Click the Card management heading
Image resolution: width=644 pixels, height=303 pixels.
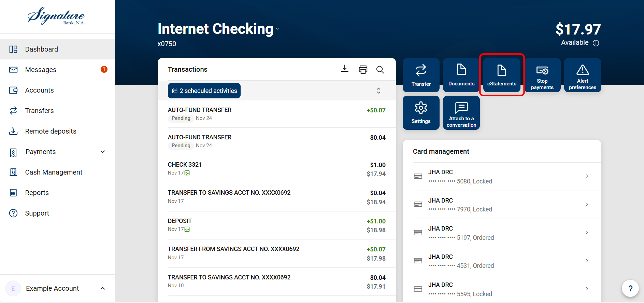[441, 151]
